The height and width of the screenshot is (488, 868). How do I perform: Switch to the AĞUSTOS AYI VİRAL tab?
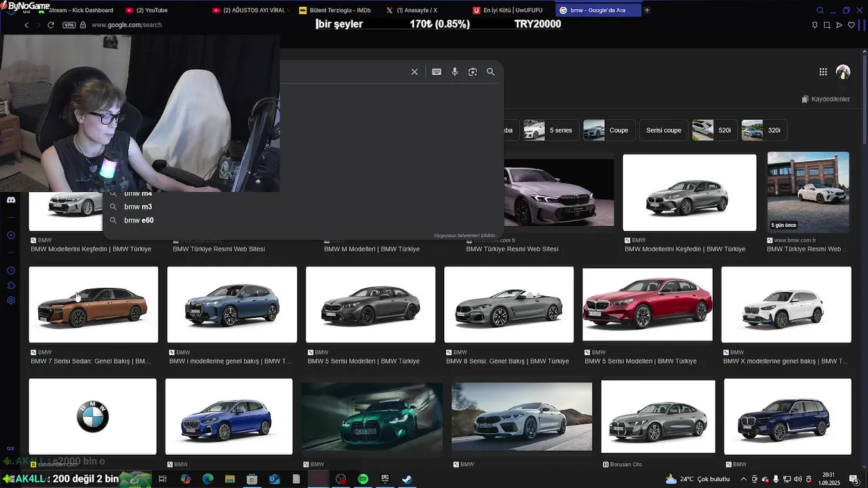(x=250, y=10)
